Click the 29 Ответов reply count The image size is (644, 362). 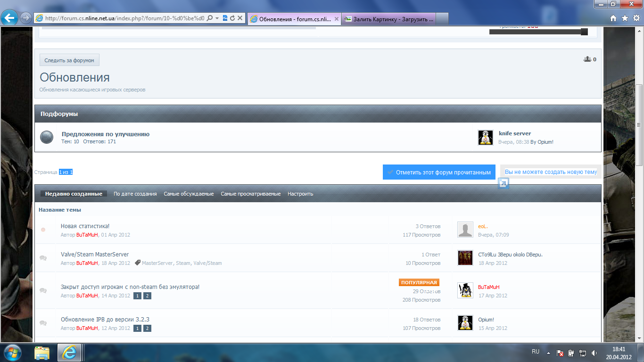[427, 291]
